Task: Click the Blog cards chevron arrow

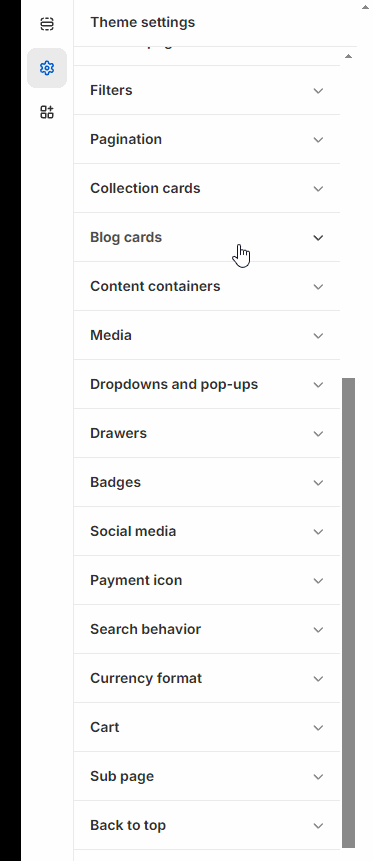Action: point(318,238)
